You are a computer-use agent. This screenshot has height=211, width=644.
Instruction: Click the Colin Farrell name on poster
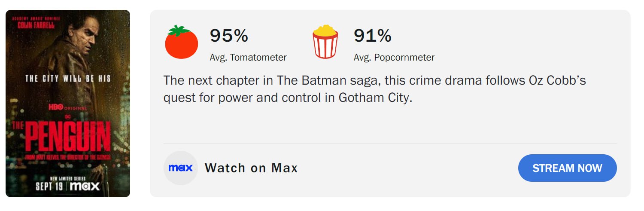click(x=36, y=26)
